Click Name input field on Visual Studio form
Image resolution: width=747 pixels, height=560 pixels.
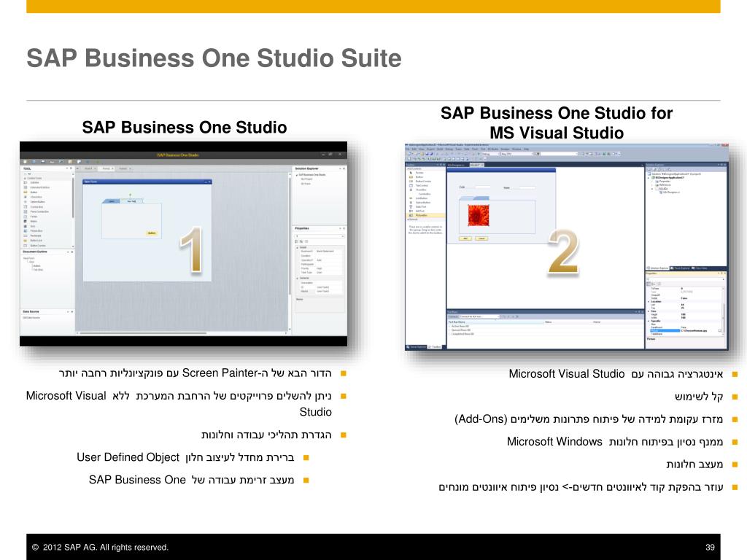pos(527,187)
